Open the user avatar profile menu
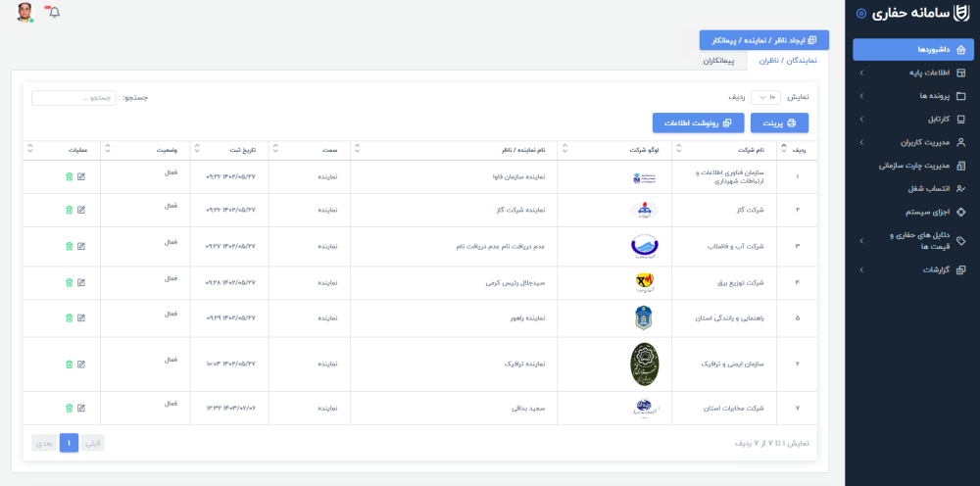The height and width of the screenshot is (486, 980). [x=24, y=12]
